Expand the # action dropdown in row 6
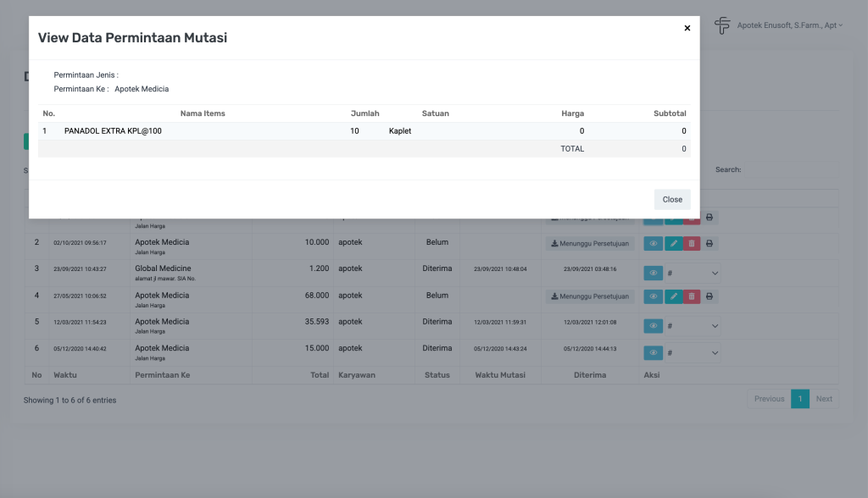868x498 pixels. [x=693, y=352]
